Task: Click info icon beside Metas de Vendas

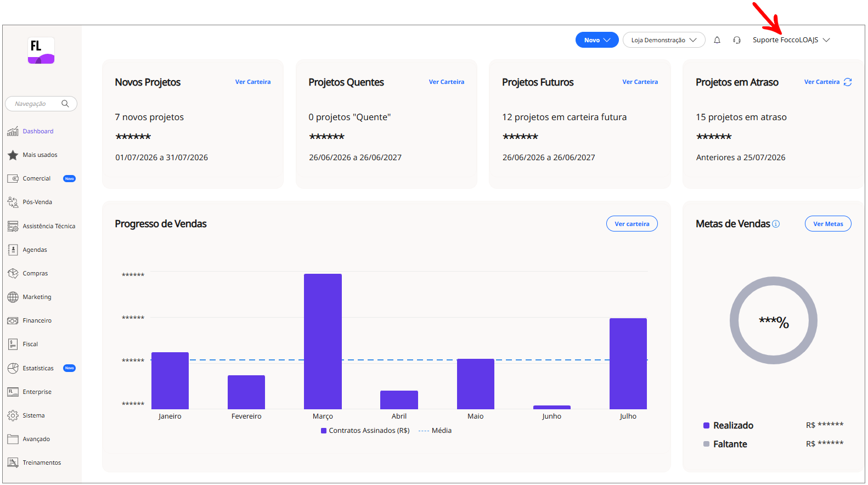Action: pos(776,224)
